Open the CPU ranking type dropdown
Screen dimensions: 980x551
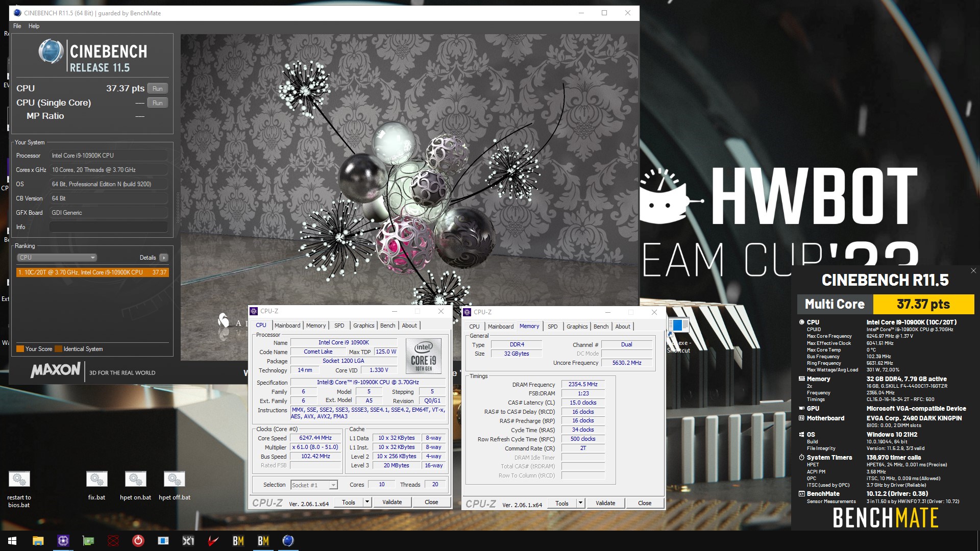[x=57, y=258]
